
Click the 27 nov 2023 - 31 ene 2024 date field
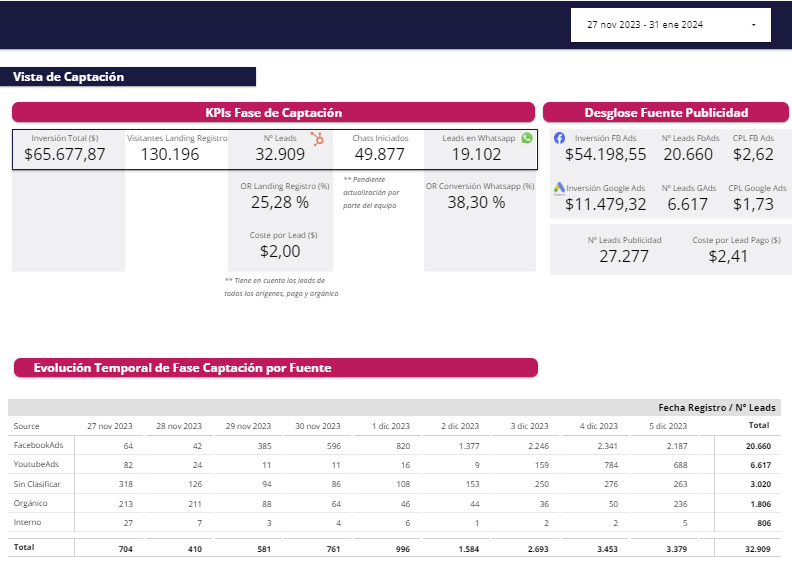pos(645,24)
